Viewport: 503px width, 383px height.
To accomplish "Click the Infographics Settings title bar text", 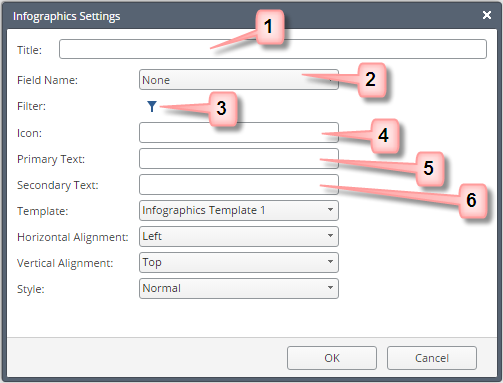I will click(x=66, y=16).
